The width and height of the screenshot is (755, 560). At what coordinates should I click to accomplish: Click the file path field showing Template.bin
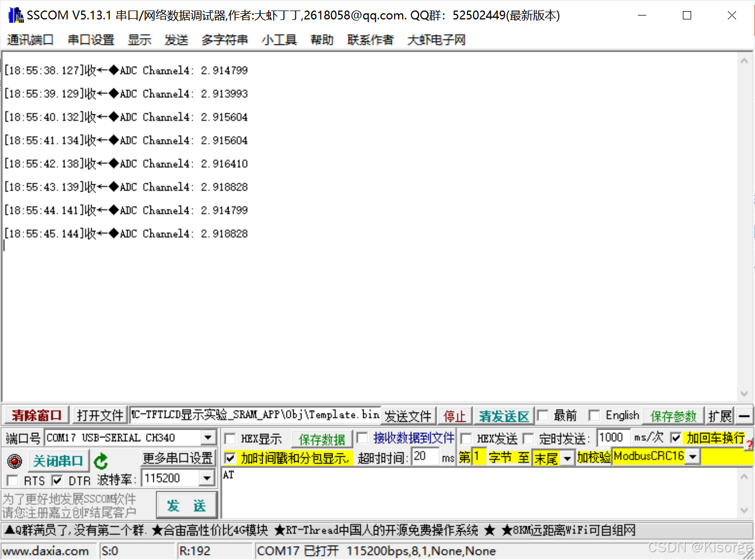click(x=255, y=415)
